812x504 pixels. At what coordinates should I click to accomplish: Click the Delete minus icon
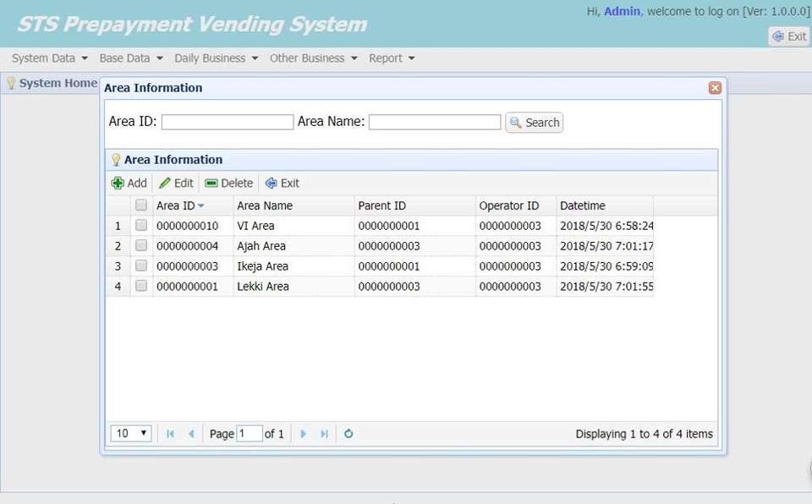(211, 183)
